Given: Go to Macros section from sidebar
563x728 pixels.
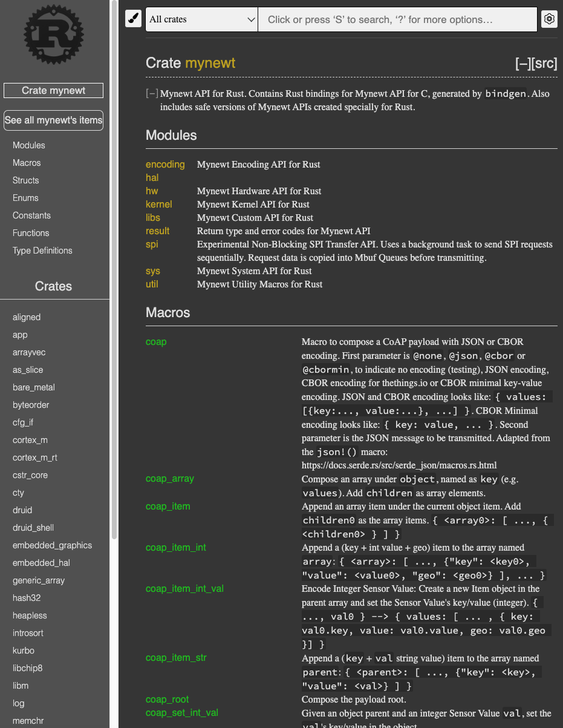Looking at the screenshot, I should 27,163.
